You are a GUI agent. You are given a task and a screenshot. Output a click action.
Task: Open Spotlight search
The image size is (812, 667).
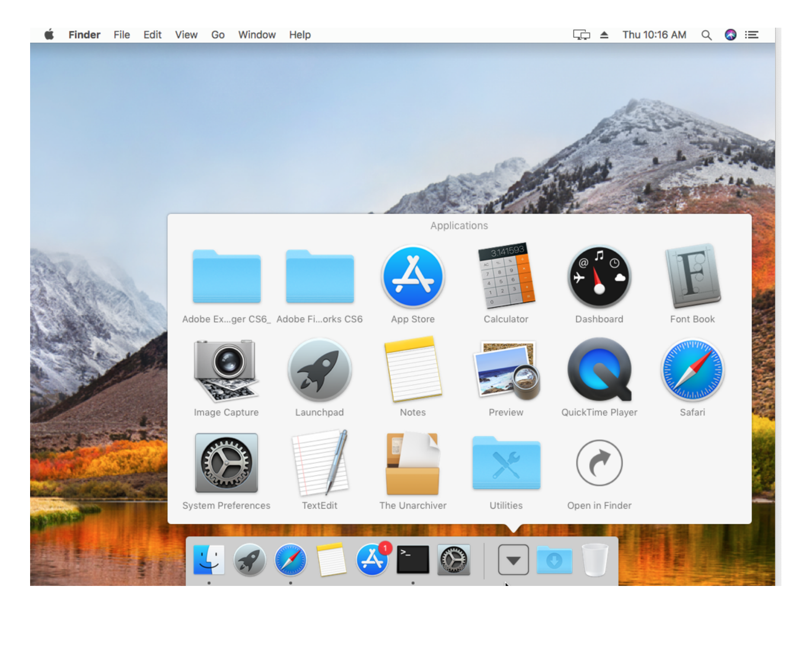[x=707, y=35]
